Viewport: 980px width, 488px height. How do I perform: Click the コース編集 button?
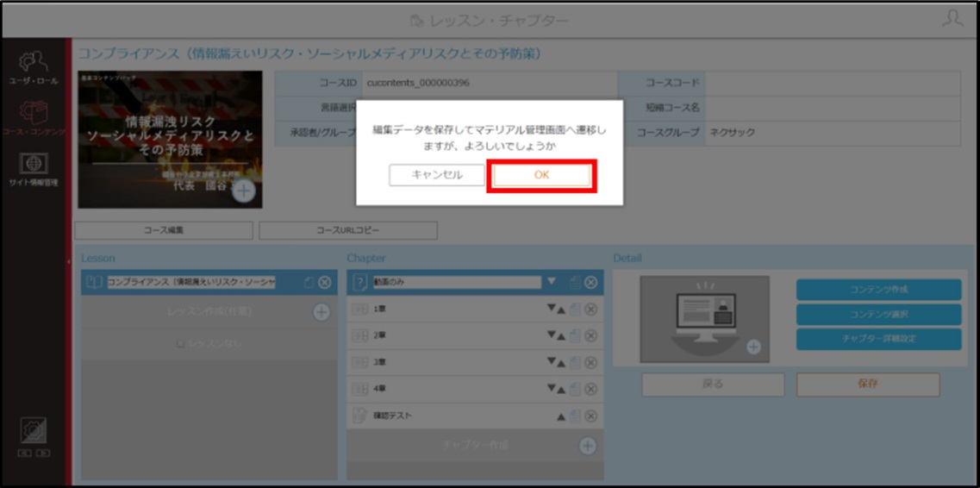(164, 230)
